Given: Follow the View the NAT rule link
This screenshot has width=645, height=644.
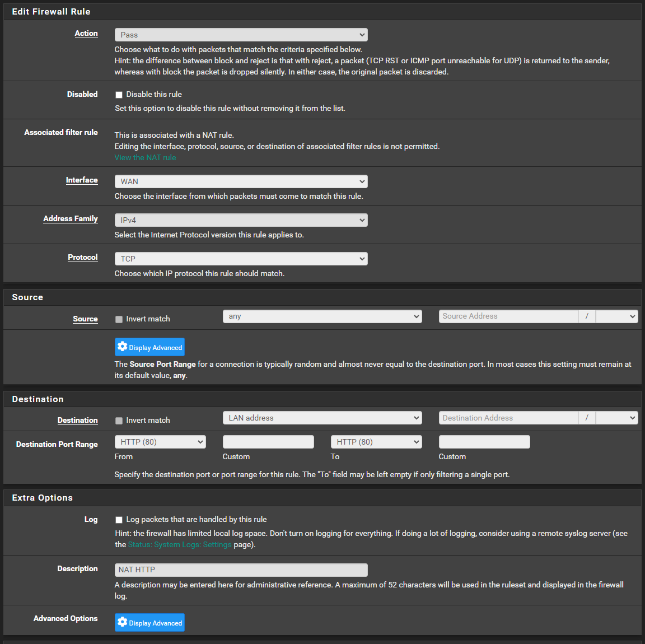Looking at the screenshot, I should coord(145,157).
